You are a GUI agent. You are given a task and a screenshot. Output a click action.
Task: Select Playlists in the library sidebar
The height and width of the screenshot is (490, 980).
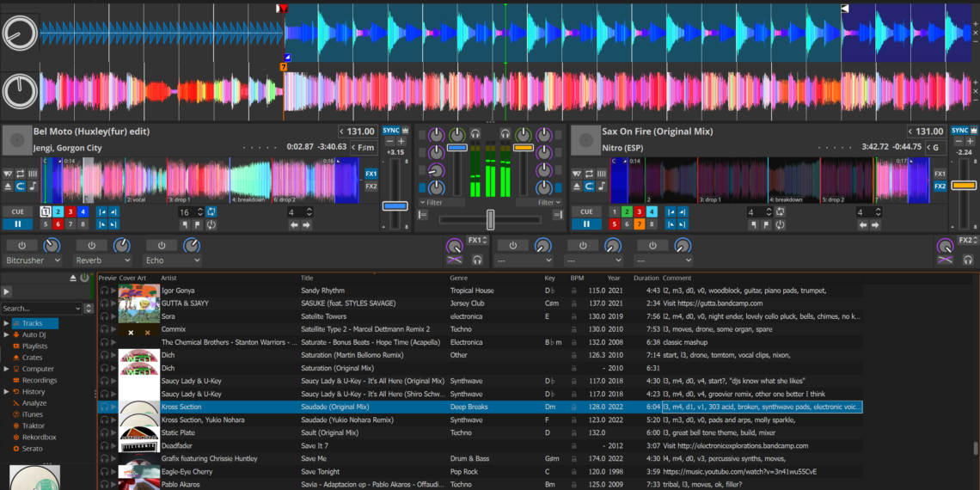[x=34, y=346]
